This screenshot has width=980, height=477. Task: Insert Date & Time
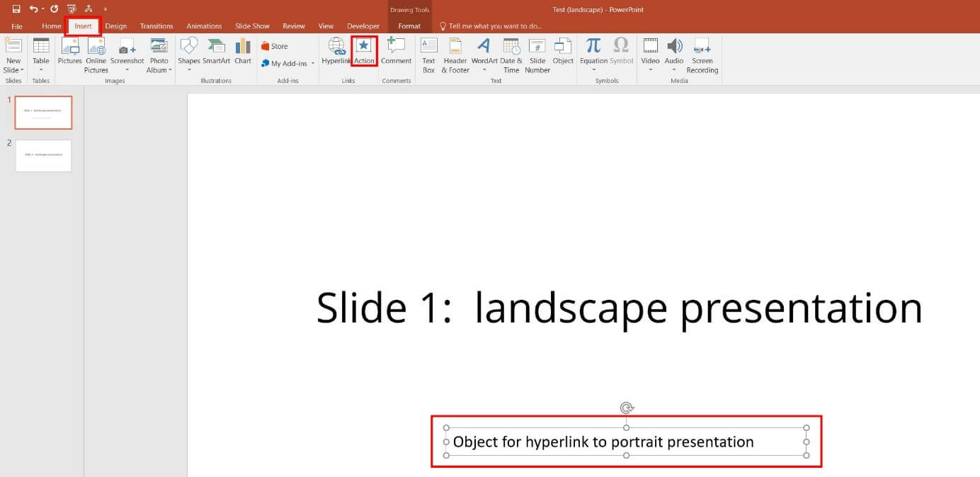tap(511, 55)
